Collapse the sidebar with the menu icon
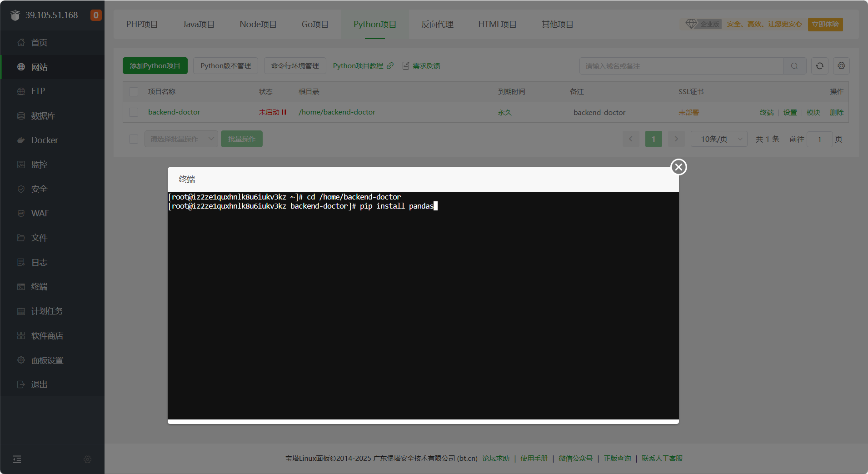This screenshot has width=868, height=474. [17, 459]
